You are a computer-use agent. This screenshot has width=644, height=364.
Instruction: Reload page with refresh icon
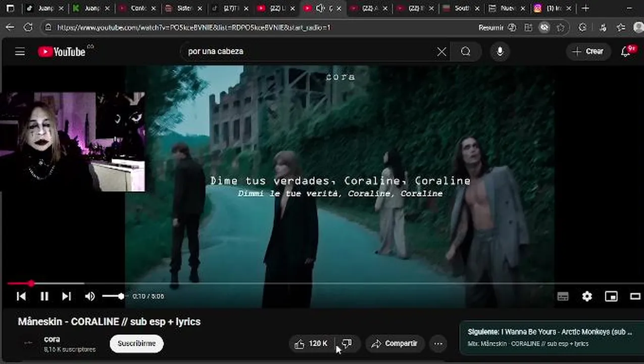[28, 28]
